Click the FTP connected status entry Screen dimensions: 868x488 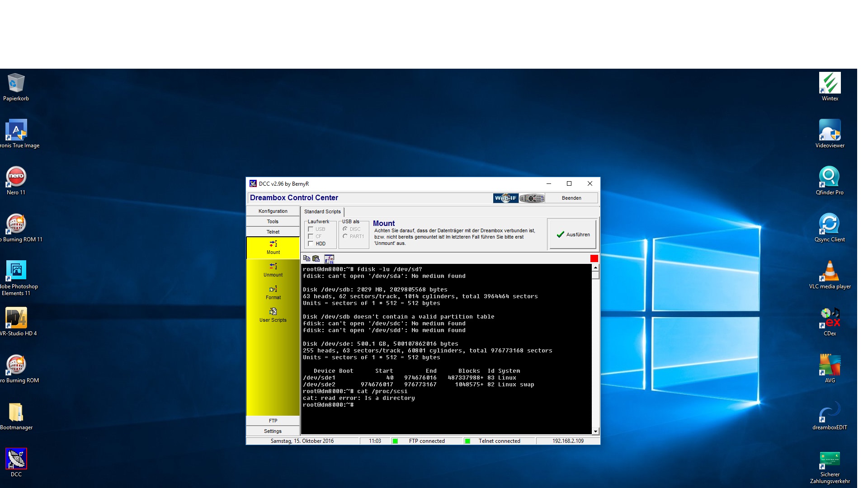[427, 441]
